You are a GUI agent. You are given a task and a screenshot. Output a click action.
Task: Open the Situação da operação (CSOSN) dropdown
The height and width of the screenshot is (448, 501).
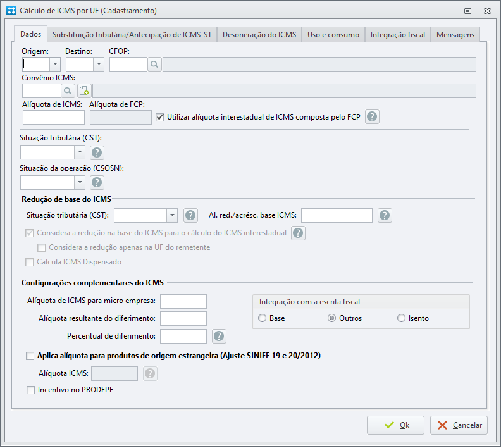pyautogui.click(x=80, y=182)
